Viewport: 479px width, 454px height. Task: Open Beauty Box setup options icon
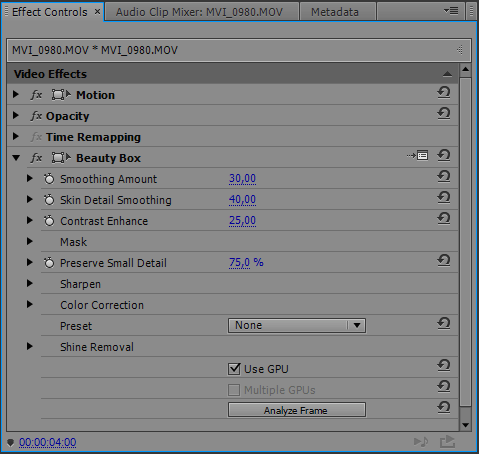(417, 156)
